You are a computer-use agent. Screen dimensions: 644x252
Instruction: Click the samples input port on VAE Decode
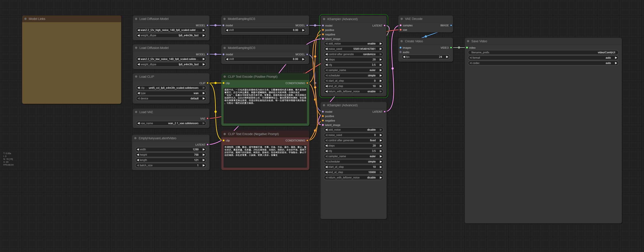(x=401, y=25)
